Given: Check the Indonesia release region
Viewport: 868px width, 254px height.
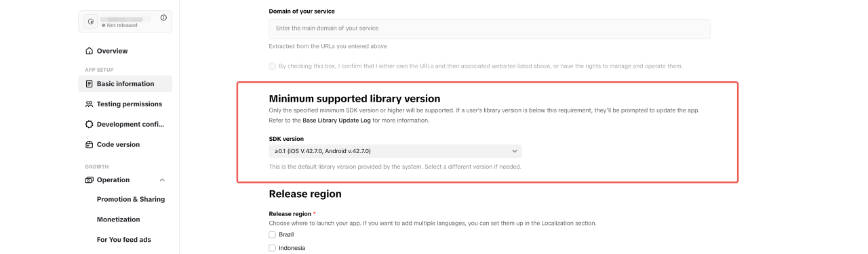Looking at the screenshot, I should tap(272, 249).
